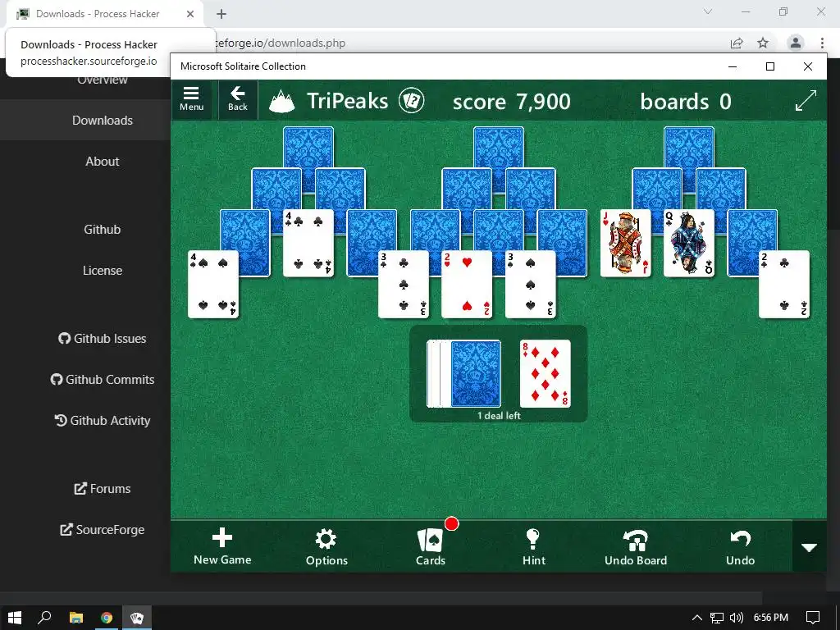This screenshot has height=630, width=840.
Task: Open Github link in website sidebar
Action: tap(103, 230)
